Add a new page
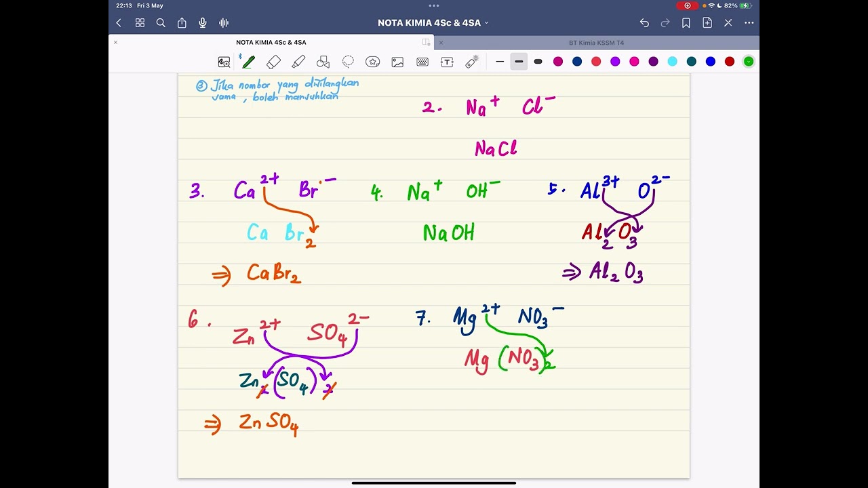 (x=707, y=23)
